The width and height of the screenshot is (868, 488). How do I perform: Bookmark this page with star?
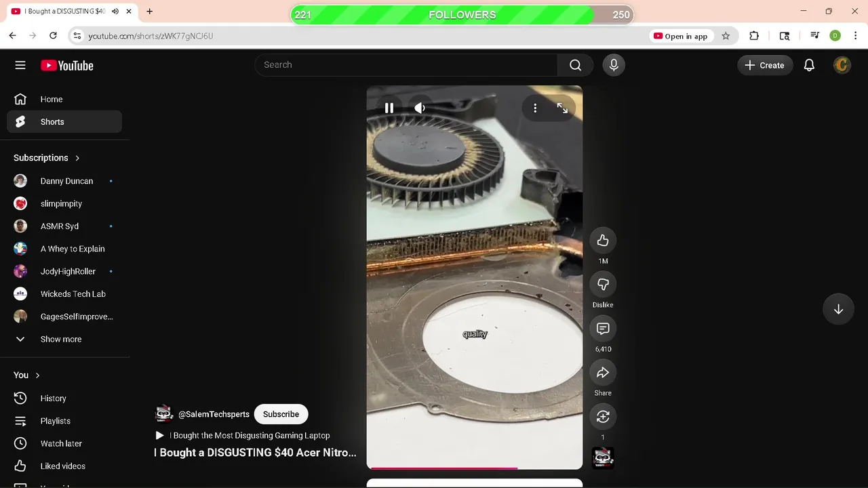726,36
